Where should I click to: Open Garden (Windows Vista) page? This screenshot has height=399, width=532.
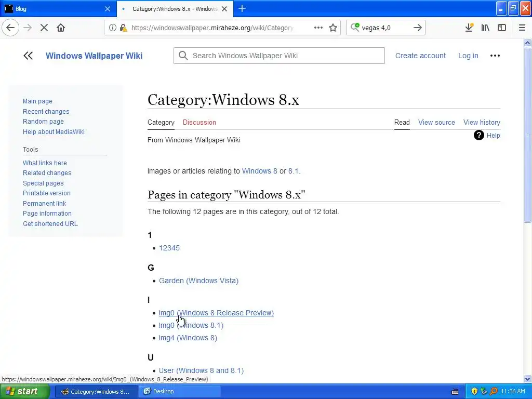[x=199, y=281]
